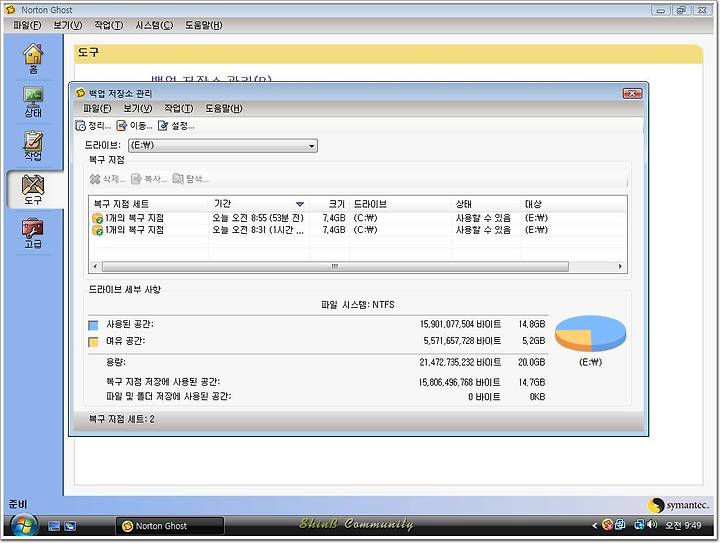The image size is (720, 543).
Task: Click the network tray icon
Action: [x=639, y=525]
